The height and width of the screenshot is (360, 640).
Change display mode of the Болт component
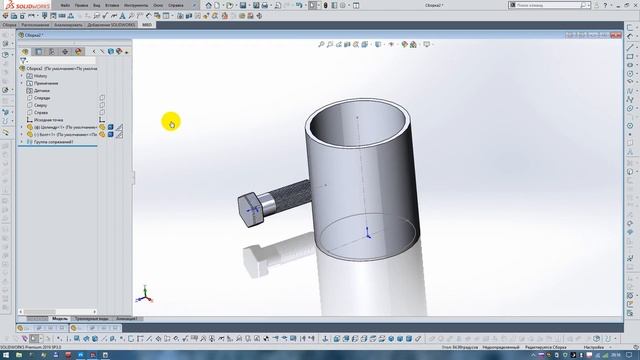[x=111, y=135]
